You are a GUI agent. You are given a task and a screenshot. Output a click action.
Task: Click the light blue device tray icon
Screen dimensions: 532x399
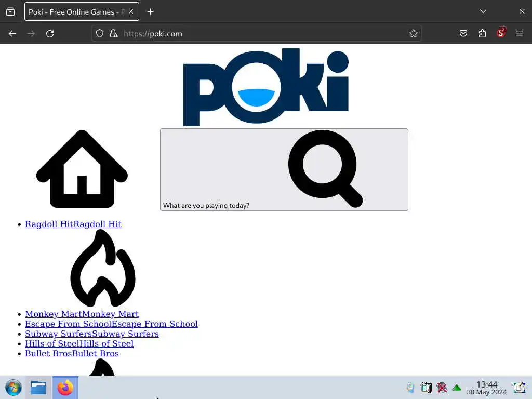coord(410,388)
